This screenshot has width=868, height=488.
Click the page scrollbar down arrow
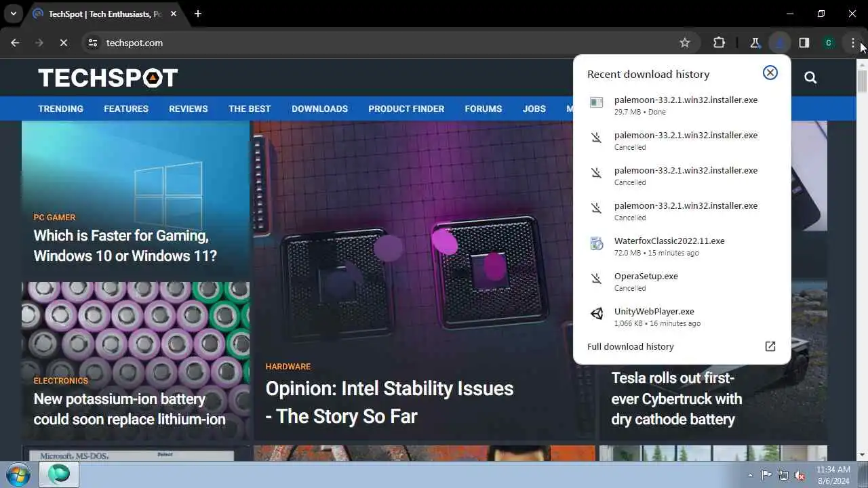click(862, 455)
